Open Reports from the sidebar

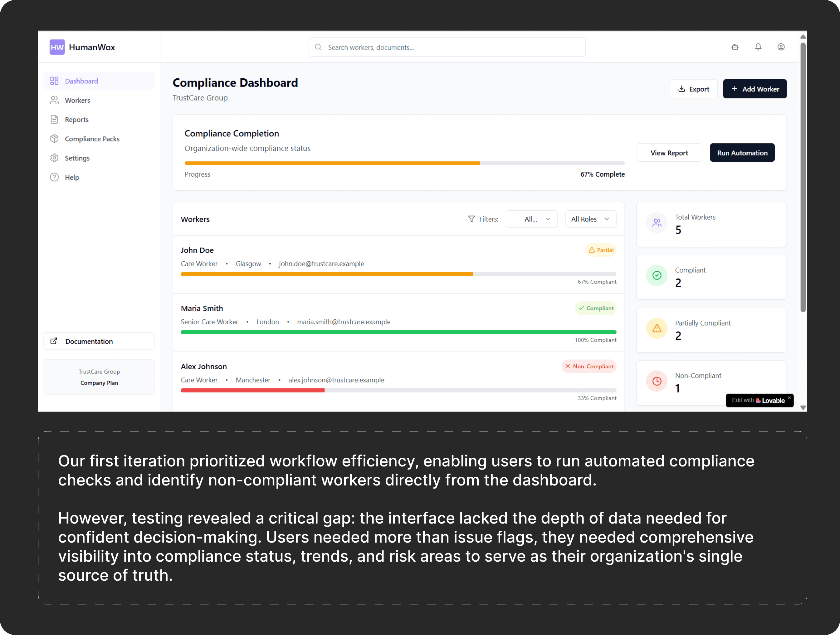[76, 120]
